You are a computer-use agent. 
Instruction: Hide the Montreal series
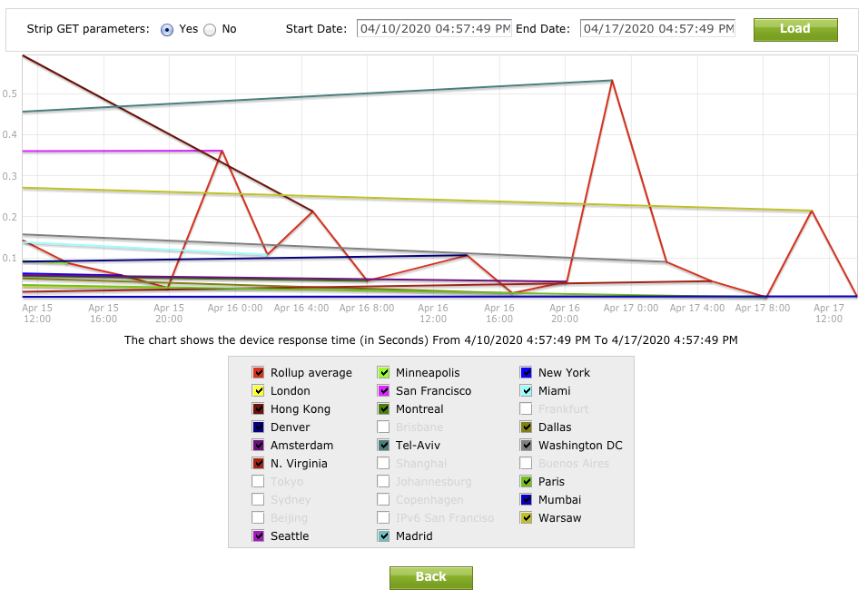[384, 409]
